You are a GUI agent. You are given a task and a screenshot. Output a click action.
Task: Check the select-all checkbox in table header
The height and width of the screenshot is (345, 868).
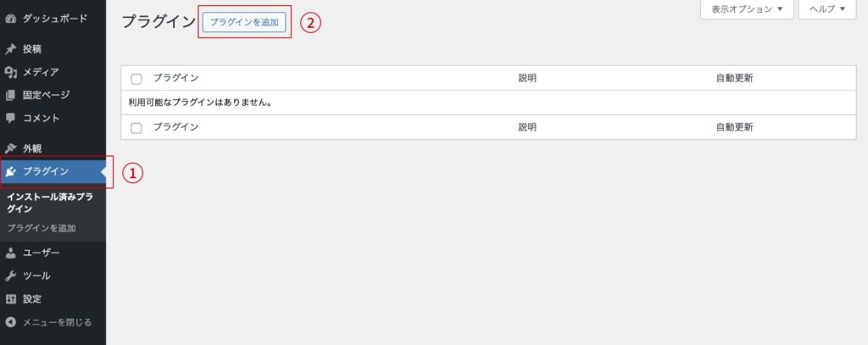click(136, 79)
